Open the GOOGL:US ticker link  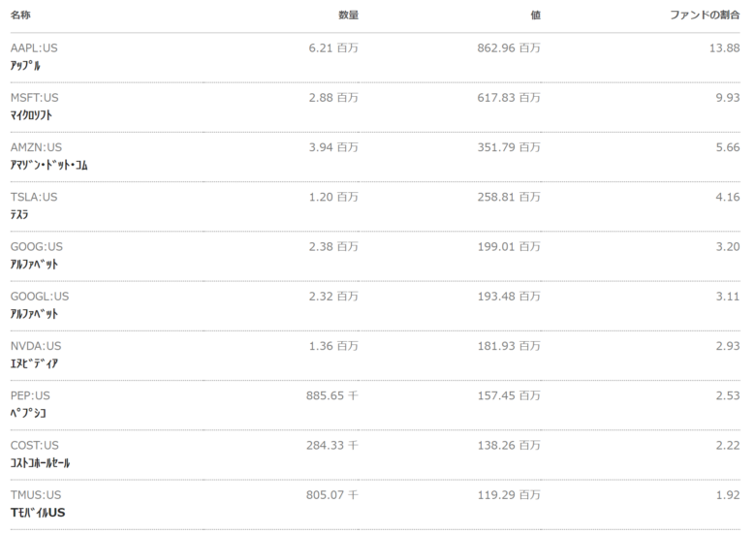40,297
